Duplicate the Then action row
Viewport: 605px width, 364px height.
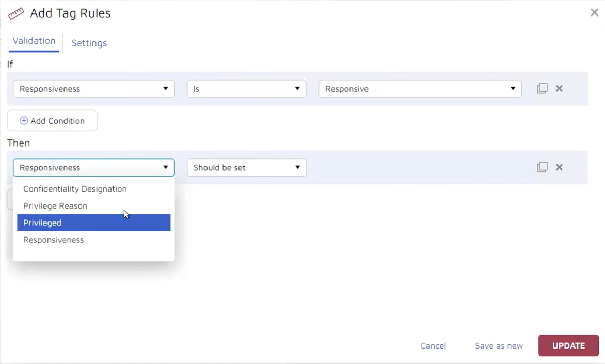point(542,167)
